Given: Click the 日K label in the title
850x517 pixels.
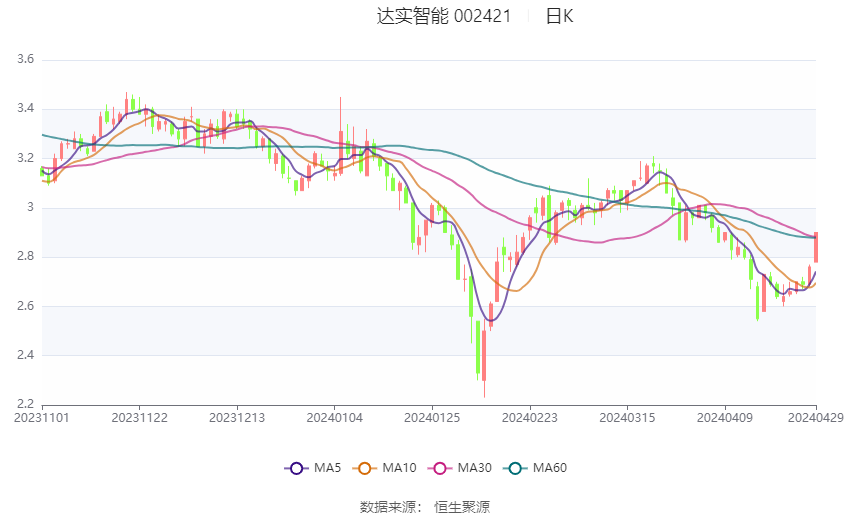Looking at the screenshot, I should [x=559, y=16].
